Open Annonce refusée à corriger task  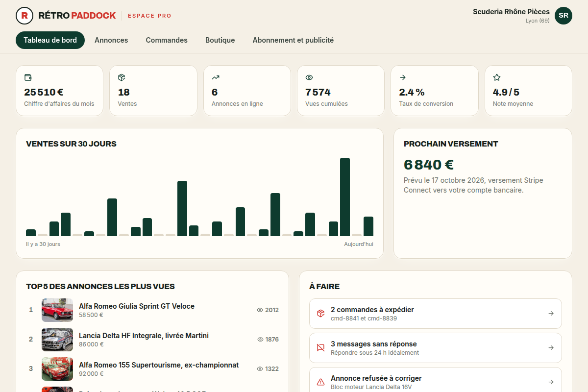coord(436,380)
